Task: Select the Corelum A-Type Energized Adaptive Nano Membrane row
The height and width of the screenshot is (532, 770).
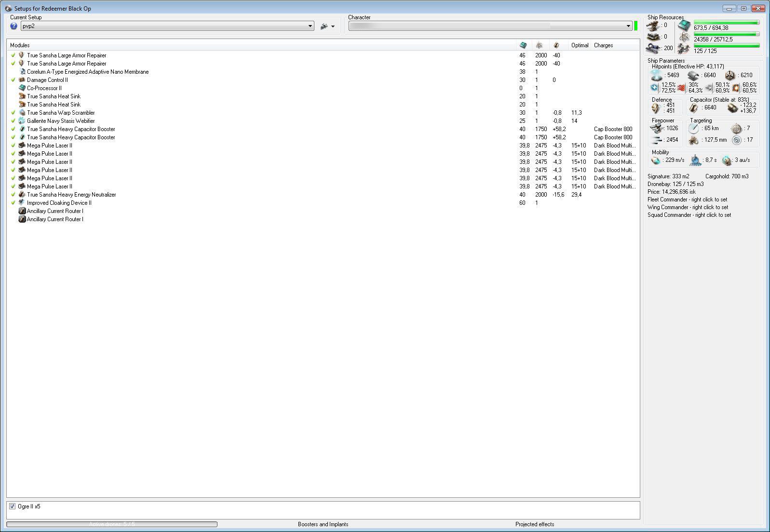Action: click(323, 72)
